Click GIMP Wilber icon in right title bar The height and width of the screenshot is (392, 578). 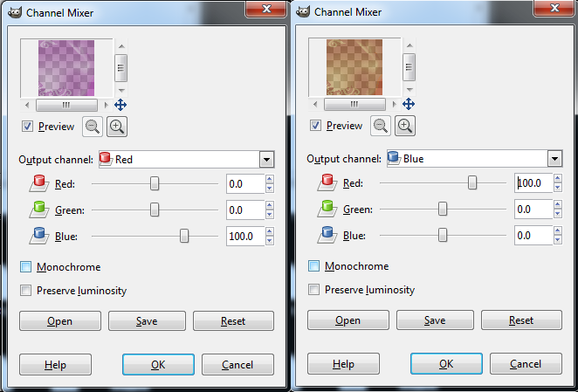(303, 11)
